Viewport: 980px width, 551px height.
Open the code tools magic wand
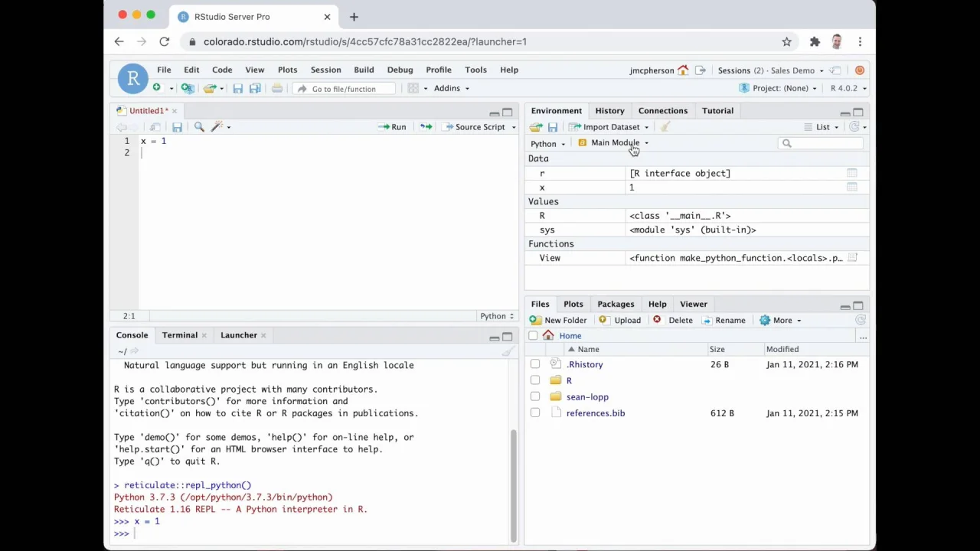pos(217,127)
